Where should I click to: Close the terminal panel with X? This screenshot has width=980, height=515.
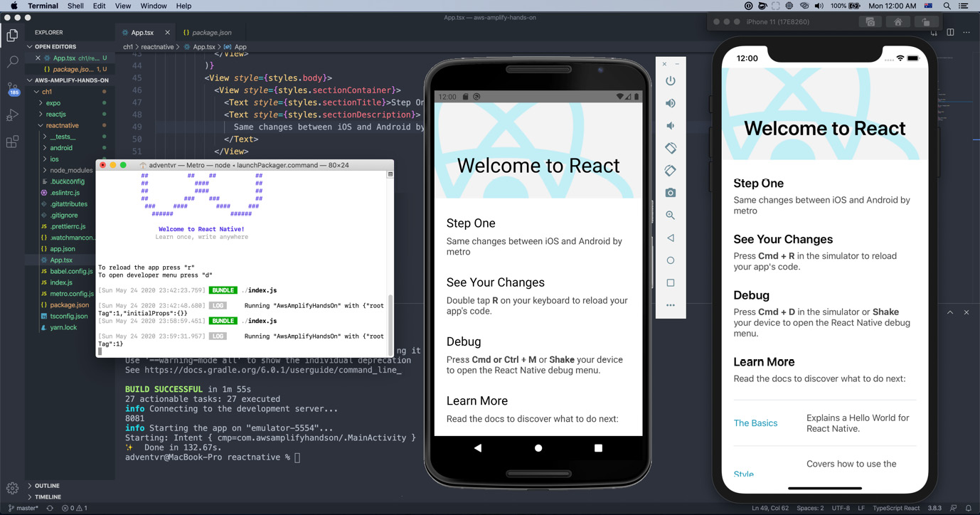click(966, 312)
